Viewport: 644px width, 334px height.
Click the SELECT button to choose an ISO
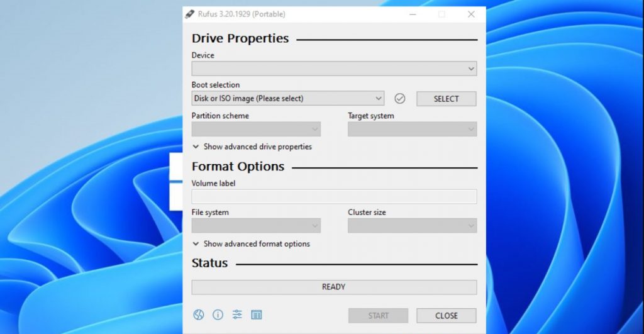[x=446, y=99]
